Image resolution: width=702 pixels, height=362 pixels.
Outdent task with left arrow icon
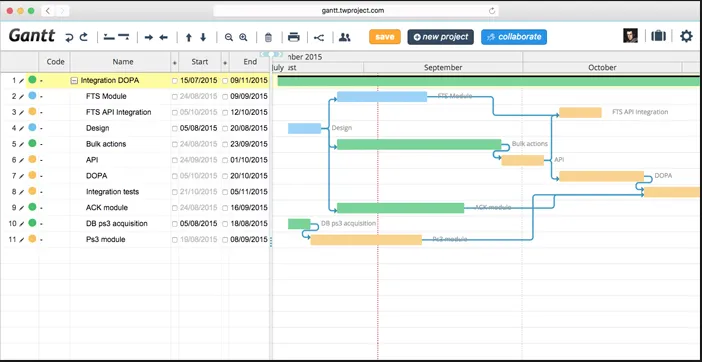163,38
